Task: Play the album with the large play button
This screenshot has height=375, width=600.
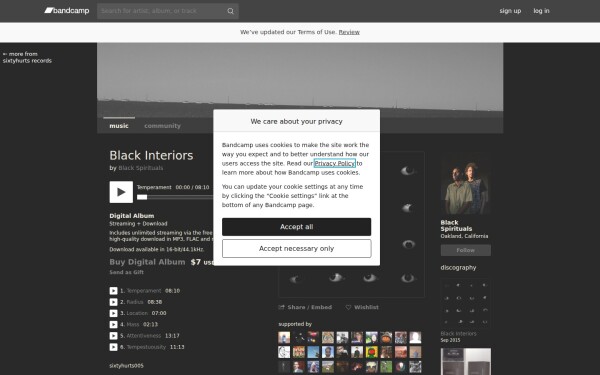Action: point(121,192)
